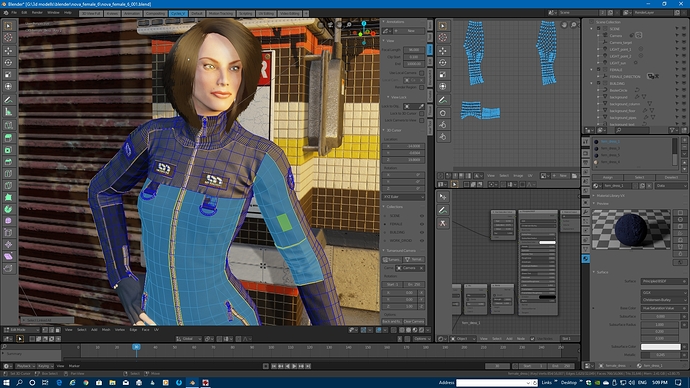
Task: Switch to the Scripting workspace tab
Action: pyautogui.click(x=245, y=14)
